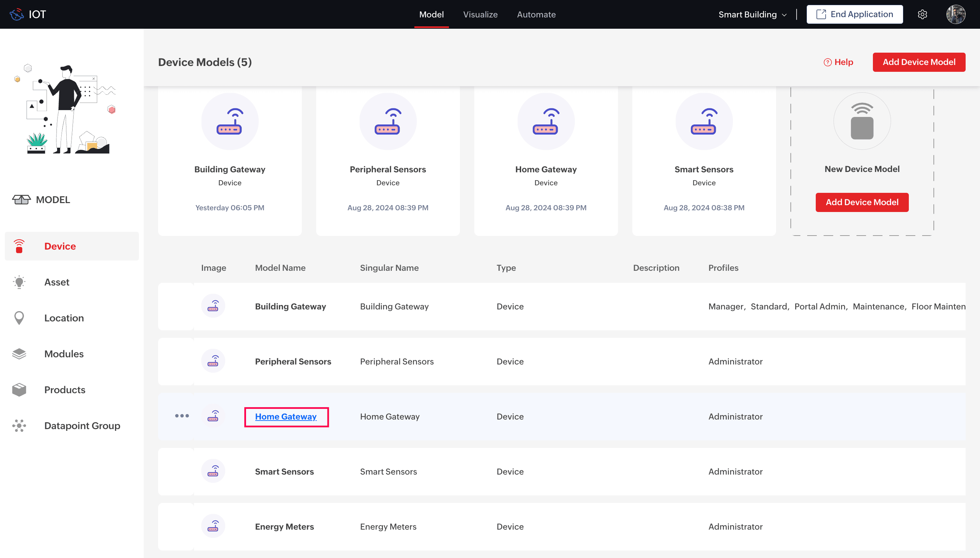The width and height of the screenshot is (980, 558).
Task: Click the Smart Sensors card router icon
Action: 704,121
